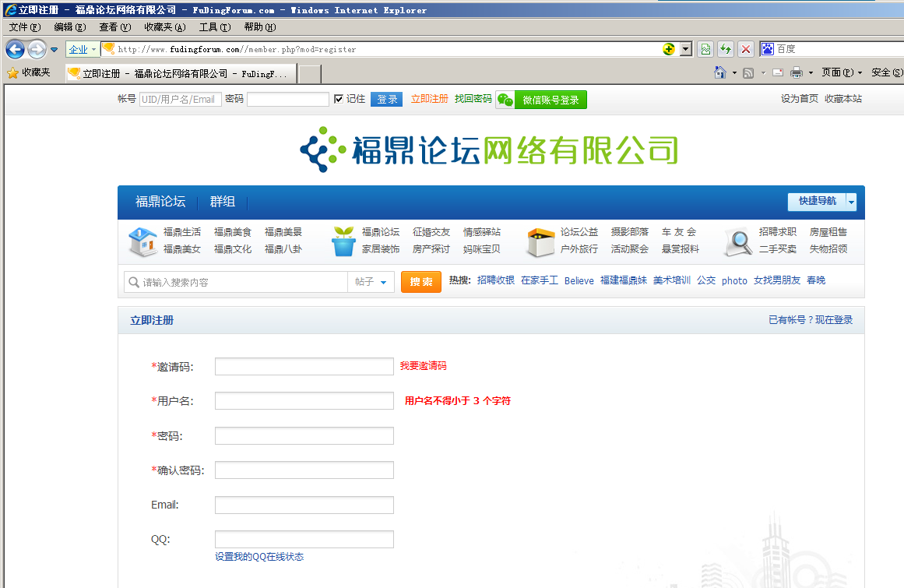904x588 pixels.
Task: Open the recent pages dropdown arrow
Action: coord(55,50)
